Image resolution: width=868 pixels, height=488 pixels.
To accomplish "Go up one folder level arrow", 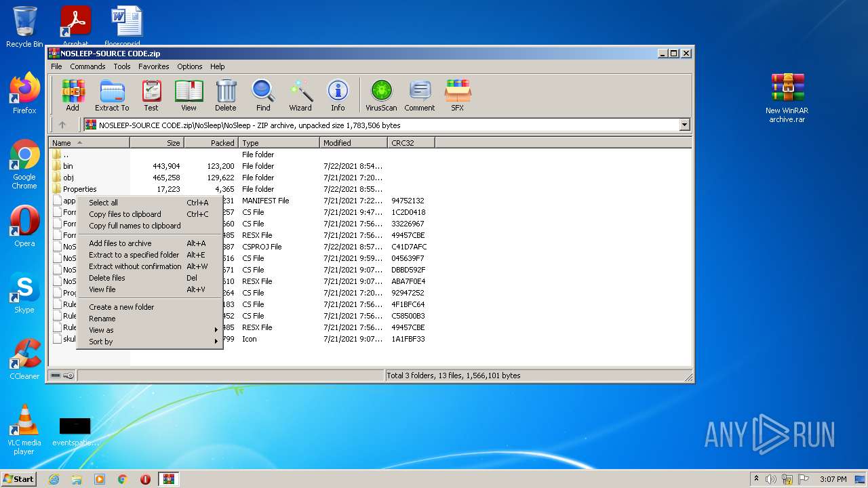I will pos(62,125).
